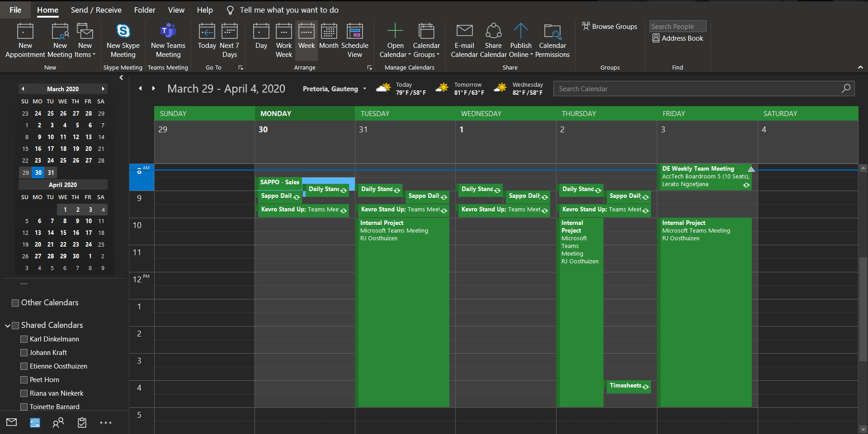Open the Pretoria, Gauteng weather location dropdown
868x434 pixels.
click(x=364, y=89)
